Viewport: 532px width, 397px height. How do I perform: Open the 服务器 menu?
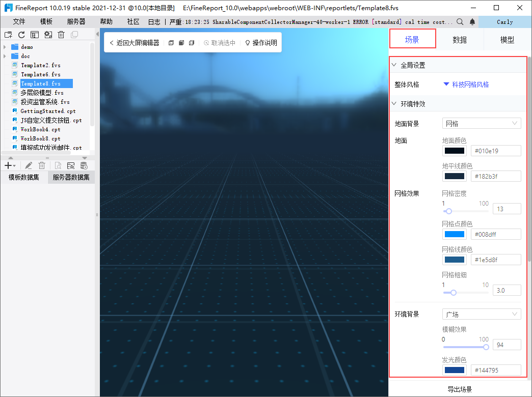pos(76,22)
